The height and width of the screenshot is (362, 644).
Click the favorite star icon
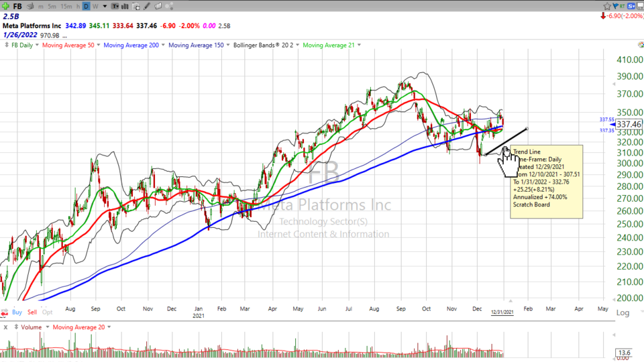pyautogui.click(x=607, y=6)
